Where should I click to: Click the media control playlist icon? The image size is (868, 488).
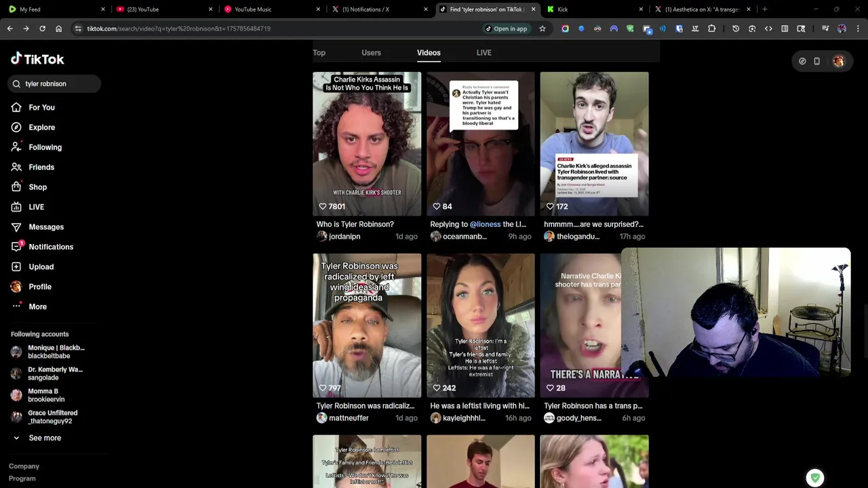(825, 28)
